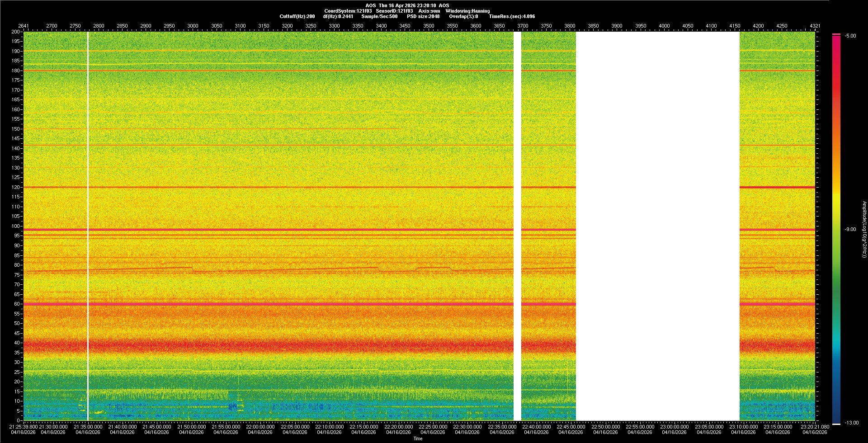Select the 23:10:00.000 time axis label
The width and height of the screenshot is (868, 443).
[743, 427]
